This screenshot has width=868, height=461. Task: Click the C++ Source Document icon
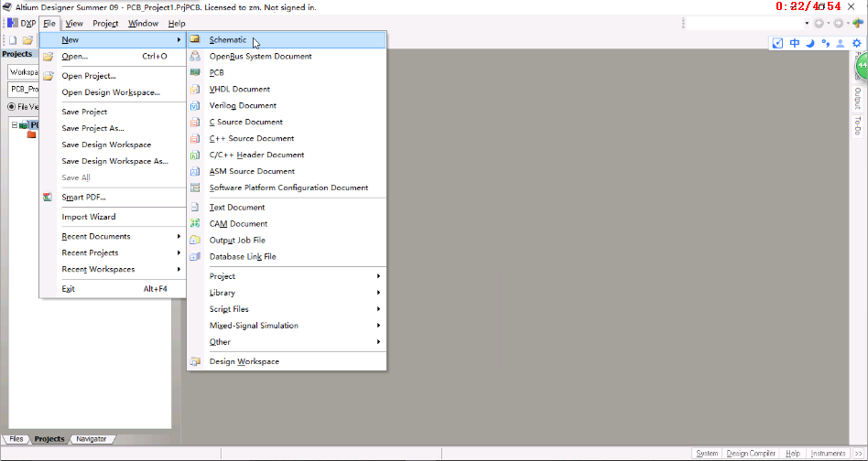195,139
